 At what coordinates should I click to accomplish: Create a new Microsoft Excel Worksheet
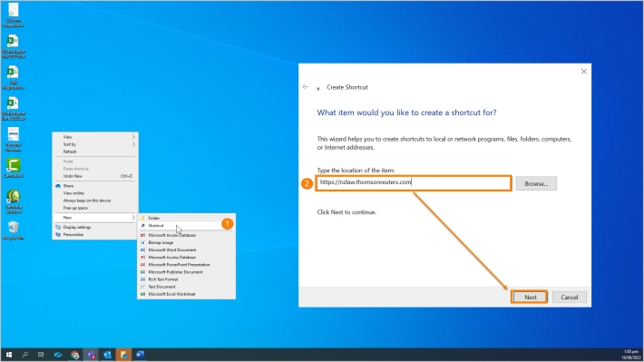coord(186,294)
